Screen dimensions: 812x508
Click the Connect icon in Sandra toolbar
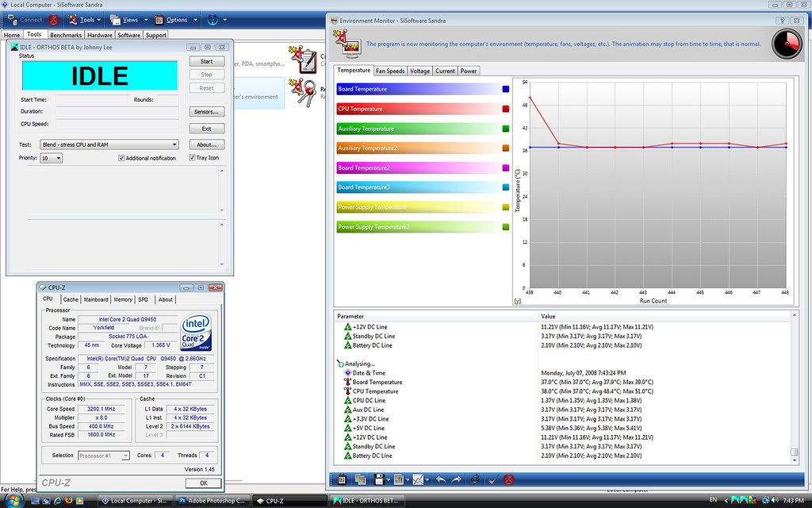[13, 20]
